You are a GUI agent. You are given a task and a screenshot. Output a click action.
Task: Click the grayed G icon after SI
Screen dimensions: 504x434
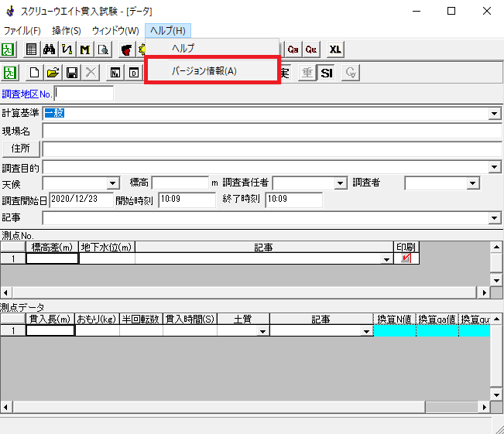click(x=351, y=73)
